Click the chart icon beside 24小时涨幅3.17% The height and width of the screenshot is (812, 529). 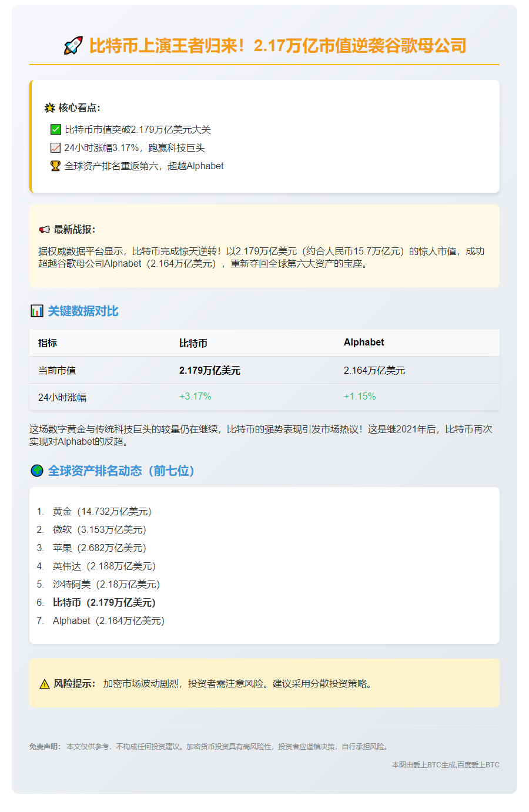pos(56,148)
